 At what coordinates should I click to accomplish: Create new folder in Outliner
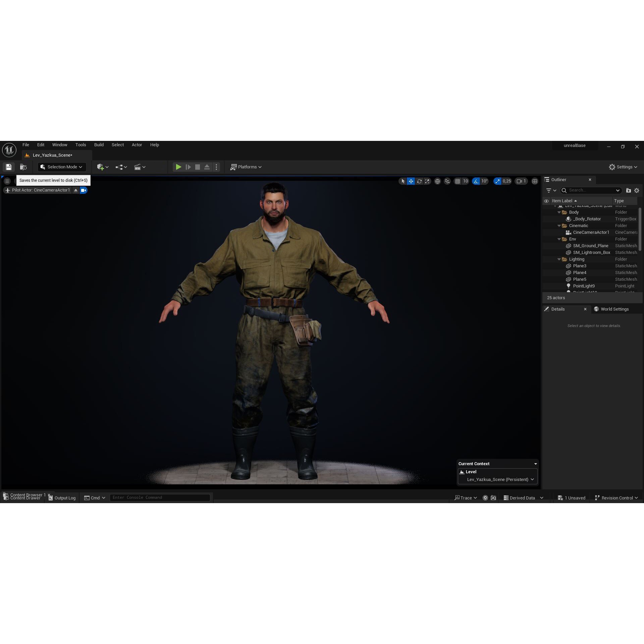[x=628, y=191]
